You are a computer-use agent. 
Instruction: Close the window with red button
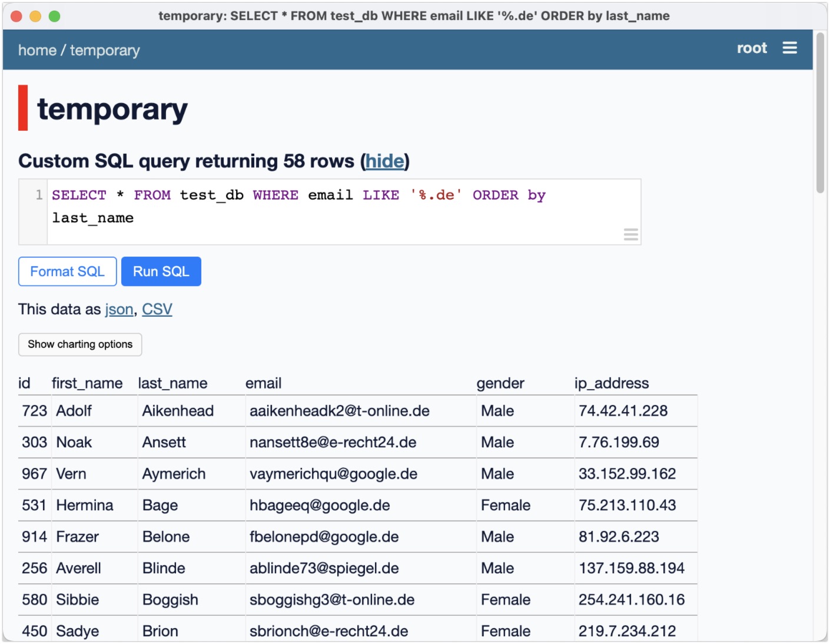[16, 16]
